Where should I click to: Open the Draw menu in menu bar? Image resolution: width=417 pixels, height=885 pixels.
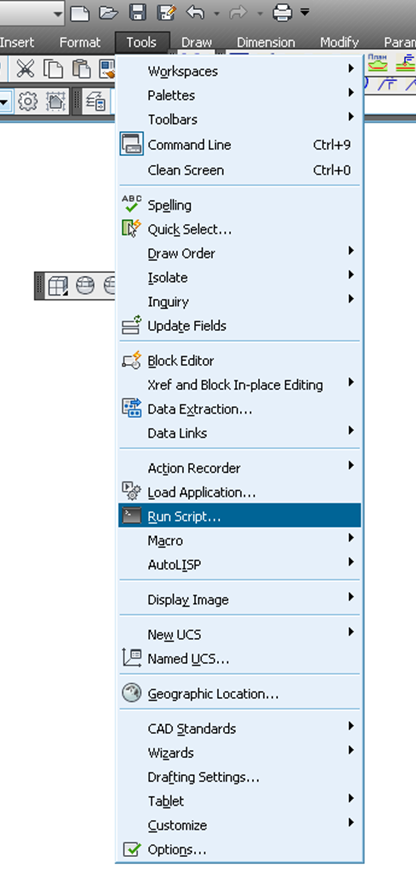(196, 42)
